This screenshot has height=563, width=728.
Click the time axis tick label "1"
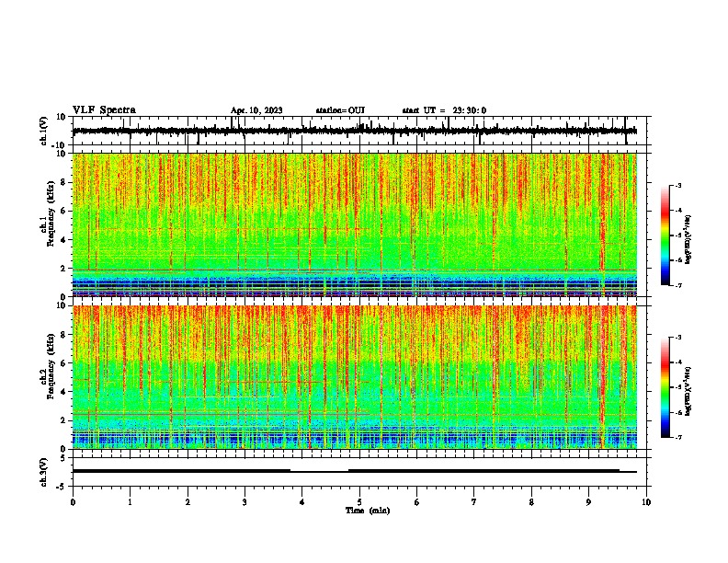(x=130, y=502)
